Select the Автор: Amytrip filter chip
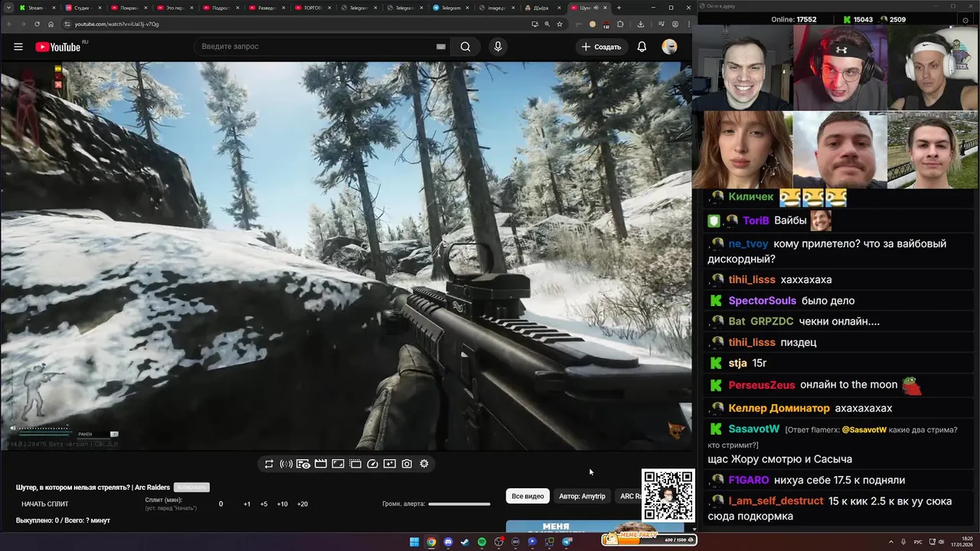980x551 pixels. [582, 496]
